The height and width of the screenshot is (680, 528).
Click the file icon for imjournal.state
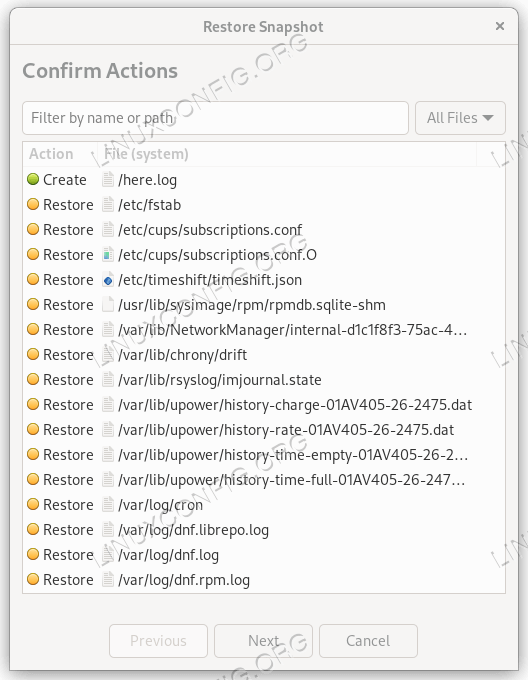108,379
